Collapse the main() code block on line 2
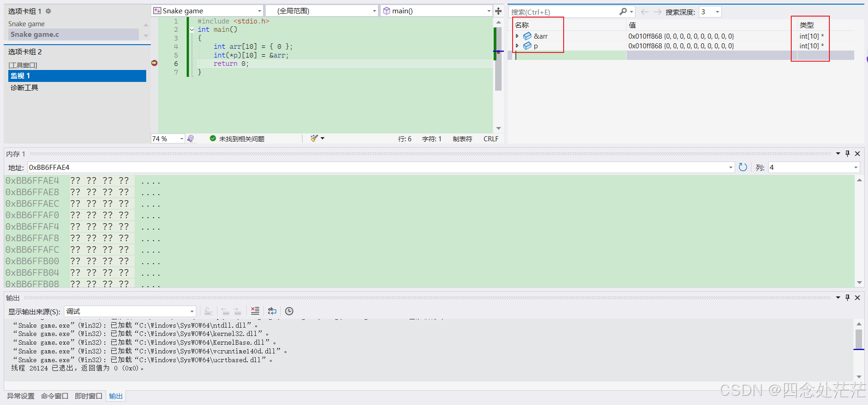This screenshot has width=868, height=405. click(x=192, y=29)
